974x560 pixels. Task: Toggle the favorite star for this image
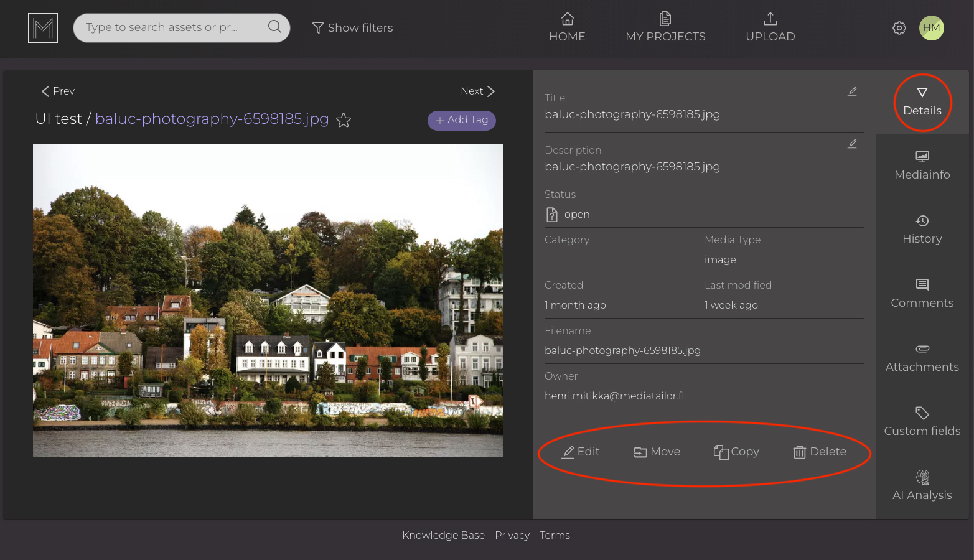tap(344, 120)
